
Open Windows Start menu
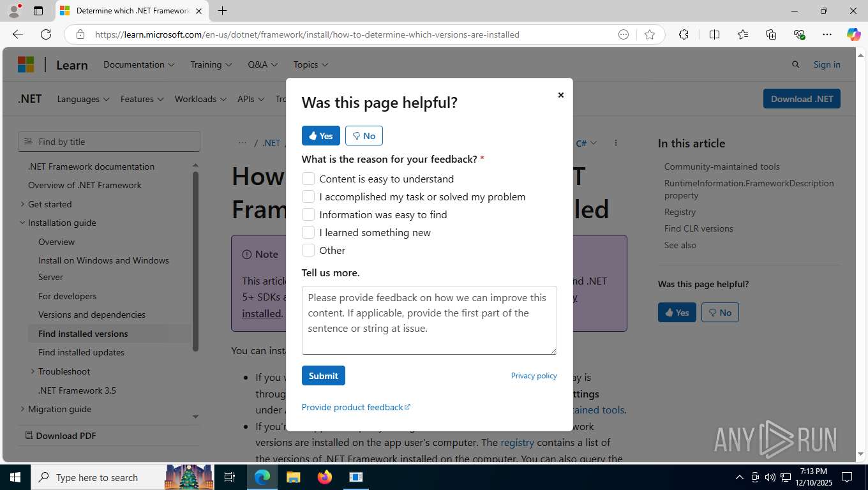[15, 477]
